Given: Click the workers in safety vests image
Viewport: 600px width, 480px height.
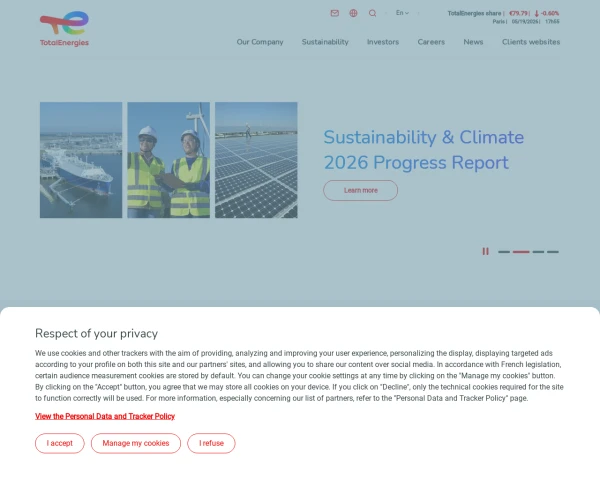Looking at the screenshot, I should [x=168, y=160].
